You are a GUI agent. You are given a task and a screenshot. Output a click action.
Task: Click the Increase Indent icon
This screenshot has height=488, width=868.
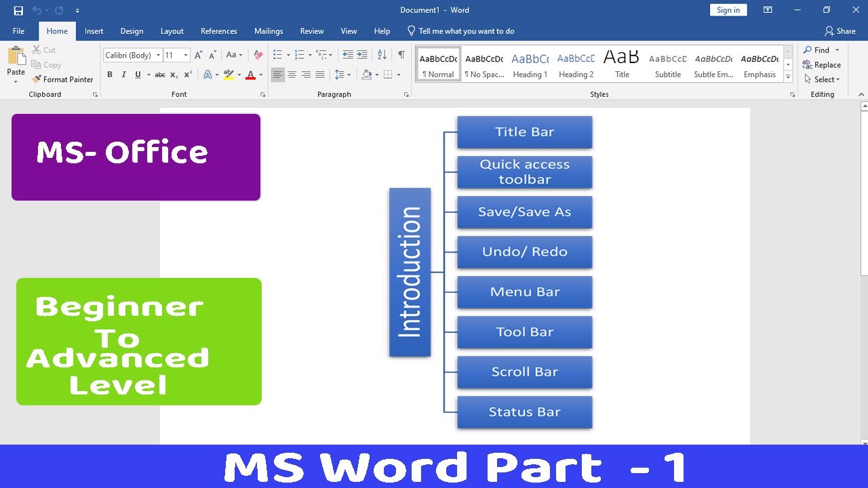[362, 55]
